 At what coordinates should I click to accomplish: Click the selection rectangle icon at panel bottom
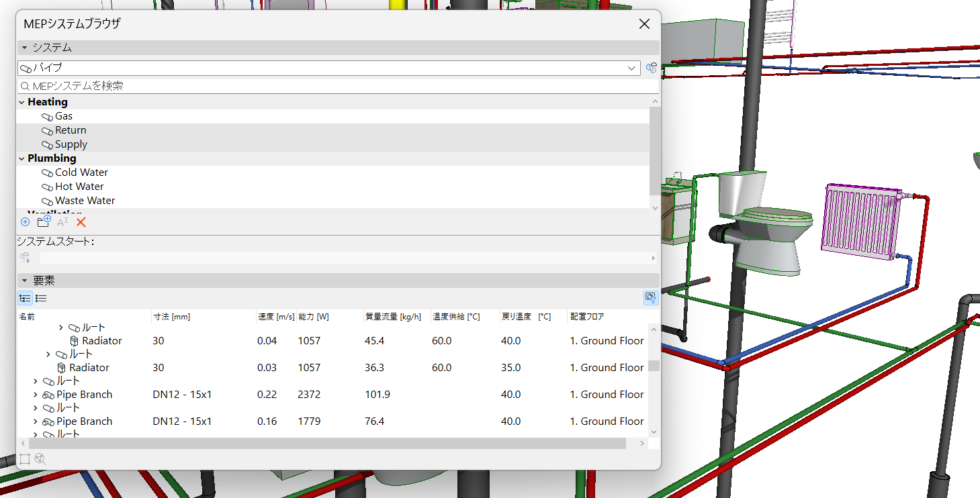coord(24,458)
